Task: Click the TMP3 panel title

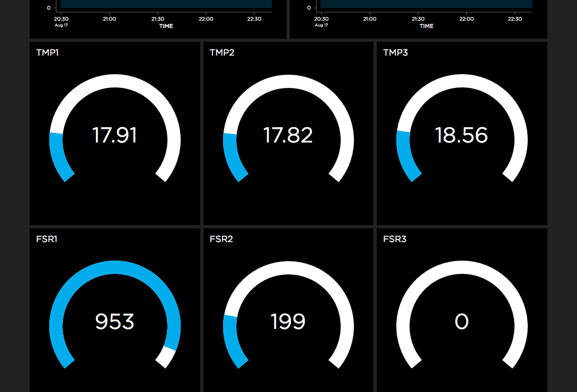Action: click(396, 52)
